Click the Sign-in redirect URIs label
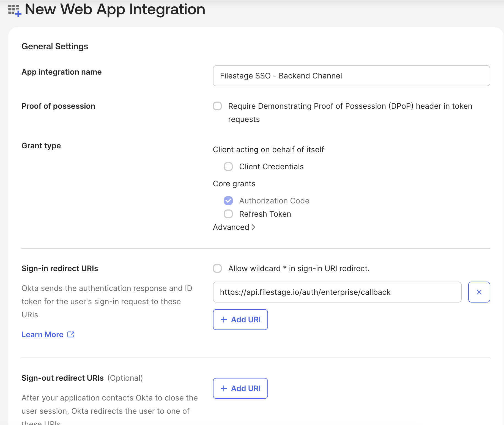 click(60, 268)
